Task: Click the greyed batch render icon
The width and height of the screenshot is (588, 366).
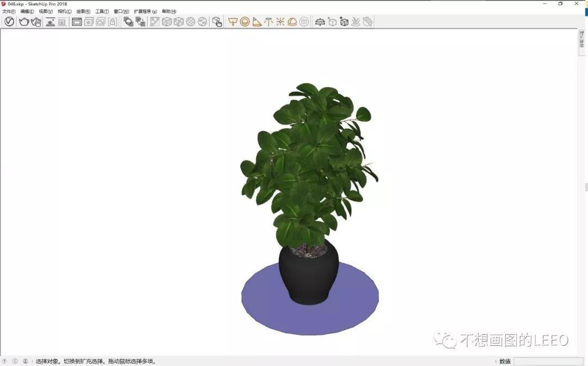Action: 101,22
